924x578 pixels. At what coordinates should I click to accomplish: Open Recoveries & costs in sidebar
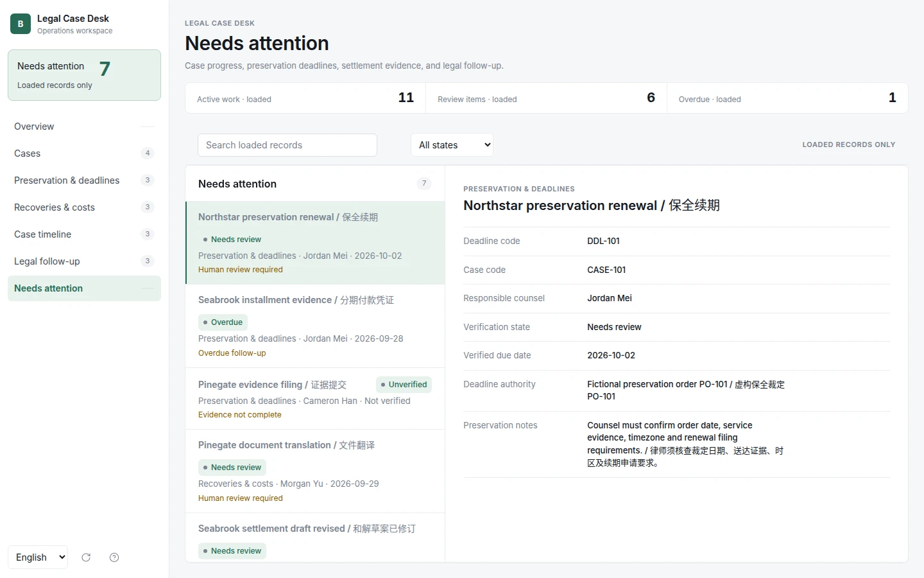click(84, 207)
